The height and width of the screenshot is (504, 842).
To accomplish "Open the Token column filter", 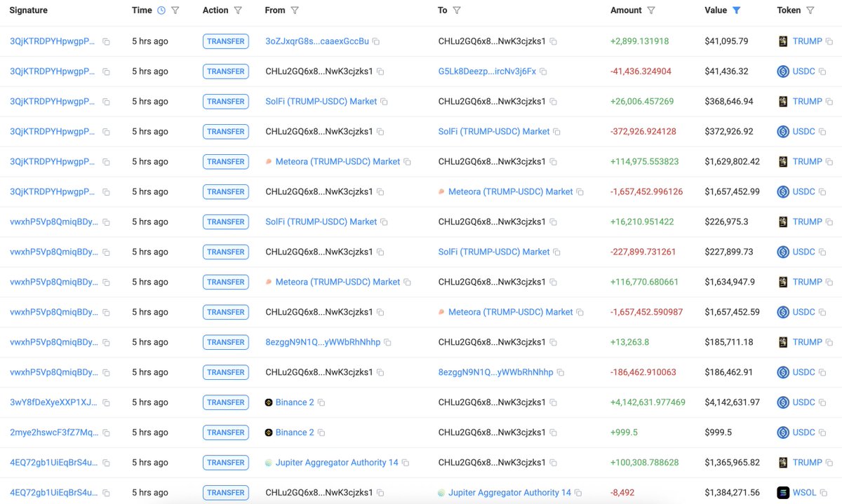I will pyautogui.click(x=810, y=11).
